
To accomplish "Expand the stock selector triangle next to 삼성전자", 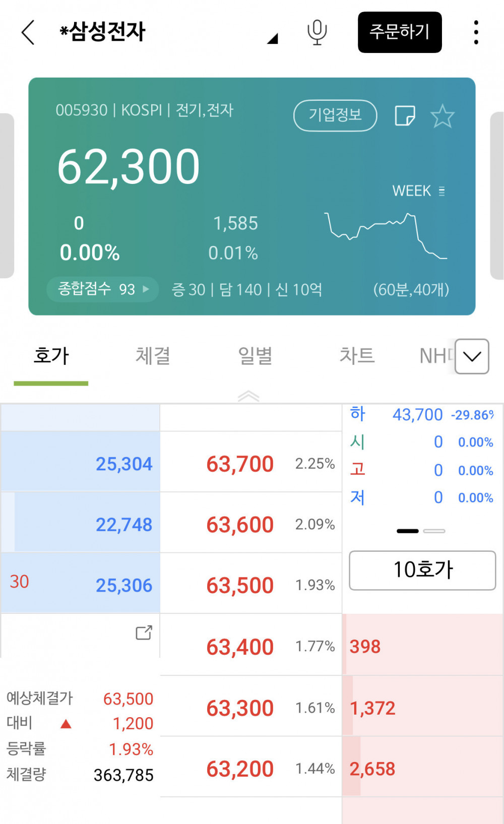I will pyautogui.click(x=273, y=39).
